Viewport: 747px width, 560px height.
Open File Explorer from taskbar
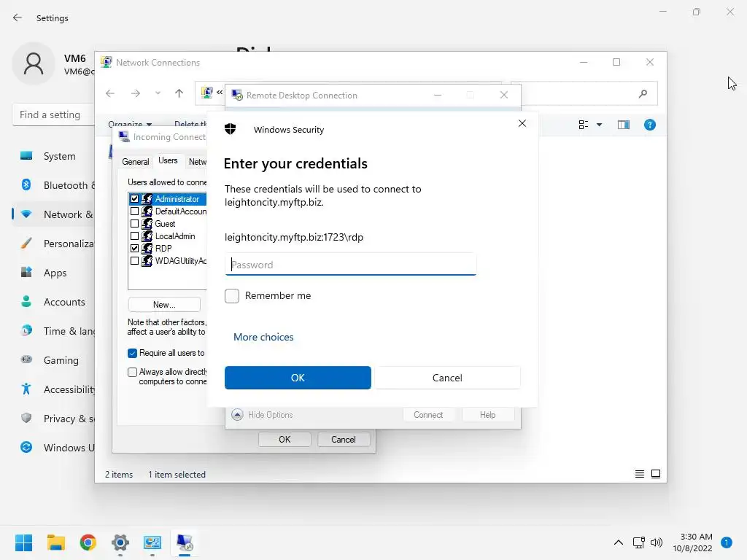55,542
